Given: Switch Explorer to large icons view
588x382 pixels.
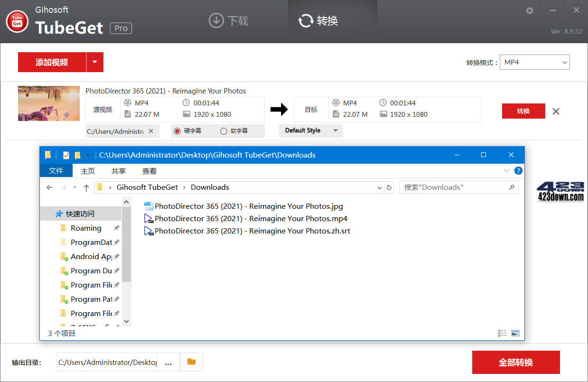Looking at the screenshot, I should click(515, 333).
